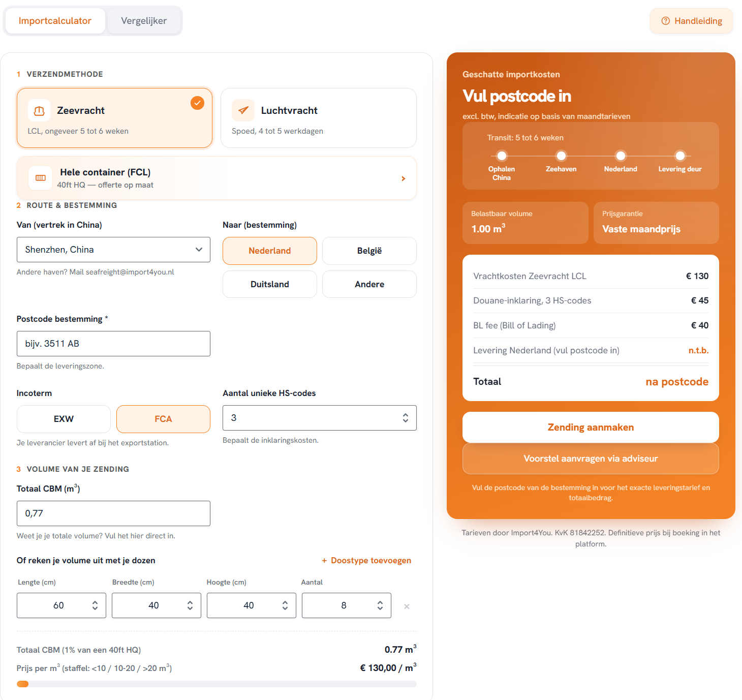Viewport: 742px width, 700px height.
Task: Focus the Postcode bestemming input
Action: (113, 344)
